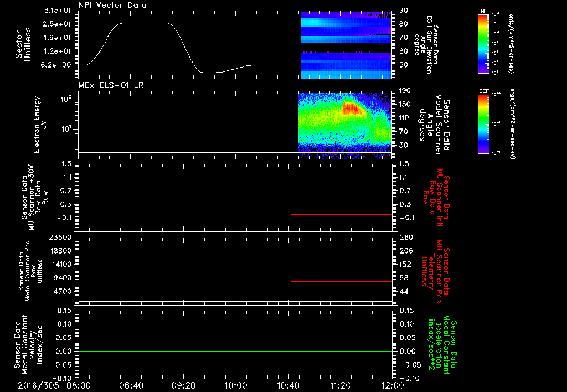Click the "2.5e+01" sector tick label
The height and width of the screenshot is (392, 567).
pos(56,24)
